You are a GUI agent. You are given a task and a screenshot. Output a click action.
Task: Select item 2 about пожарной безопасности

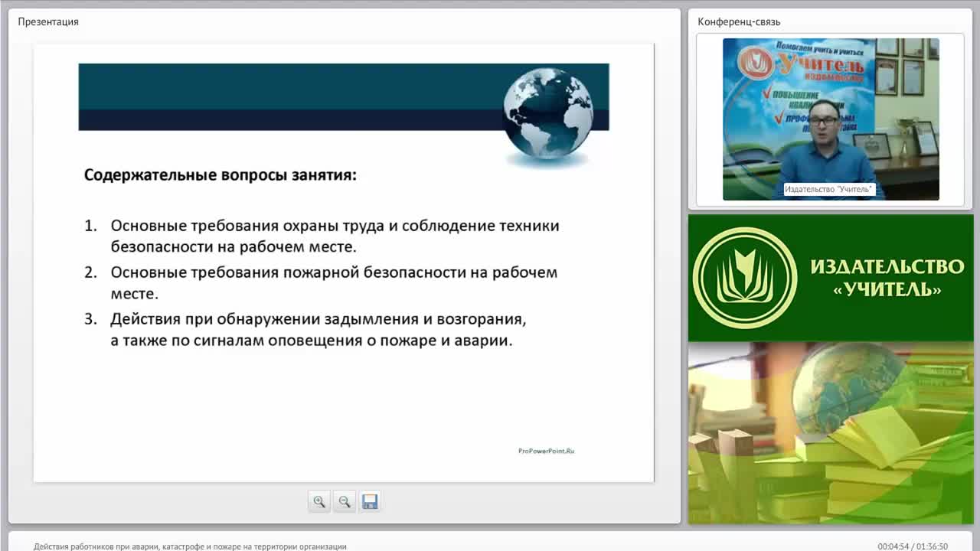point(321,282)
